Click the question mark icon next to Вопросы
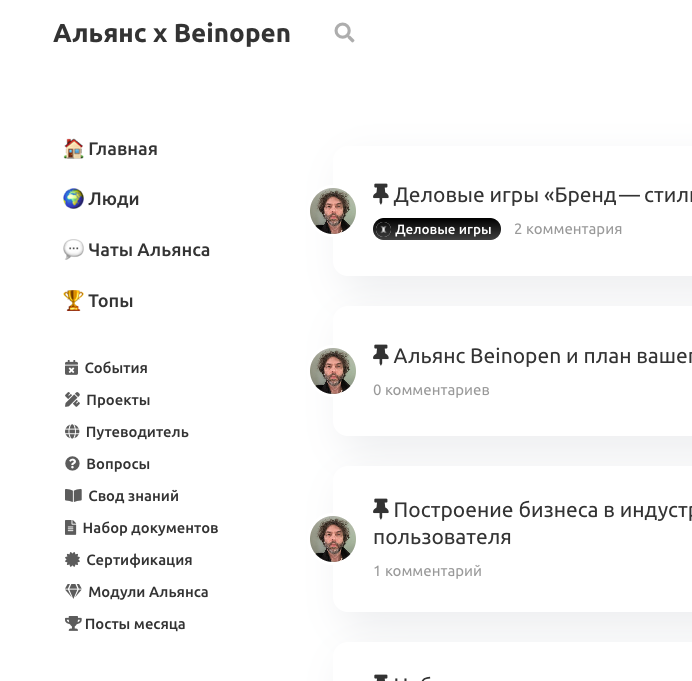The image size is (692, 681). 72,463
